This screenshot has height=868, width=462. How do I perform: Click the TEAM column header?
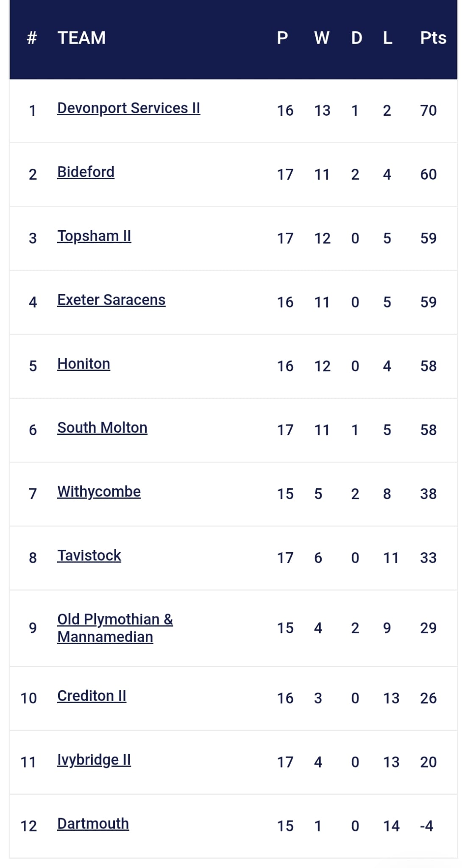(x=81, y=38)
